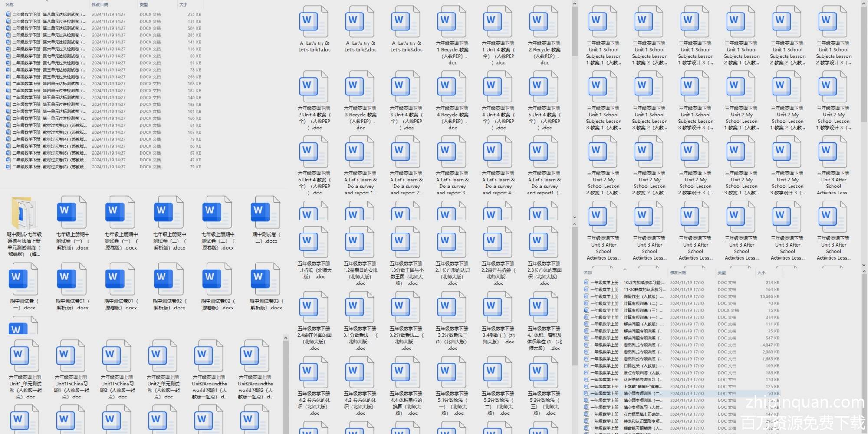The image size is (868, 434).
Task: Click the highlighted 填空题专项训练（二 row
Action: pyautogui.click(x=642, y=394)
